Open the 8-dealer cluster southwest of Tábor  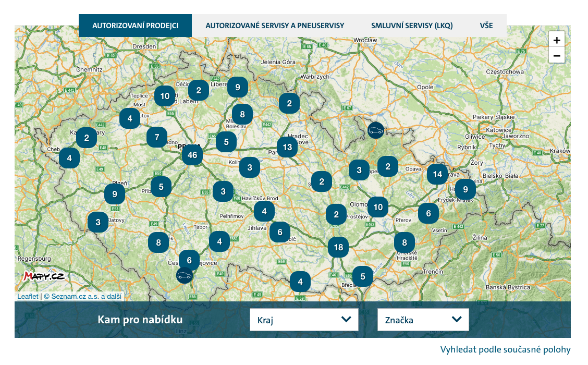pos(158,242)
